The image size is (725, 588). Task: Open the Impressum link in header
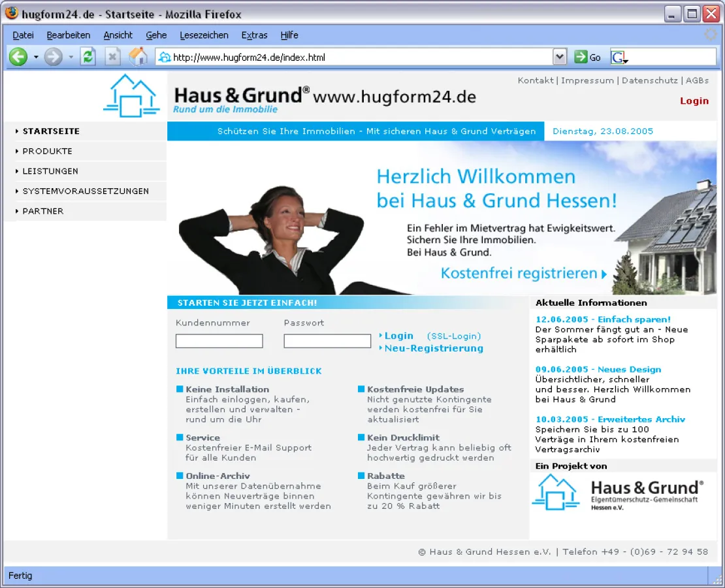[x=587, y=80]
